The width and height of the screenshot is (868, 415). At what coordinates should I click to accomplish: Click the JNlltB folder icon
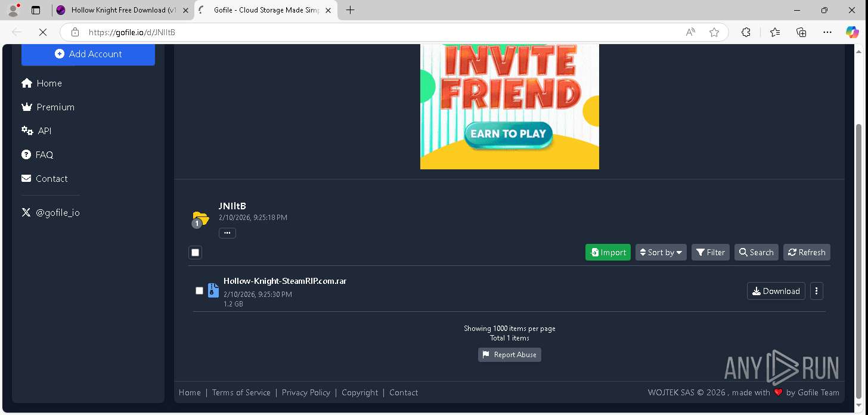coord(200,219)
